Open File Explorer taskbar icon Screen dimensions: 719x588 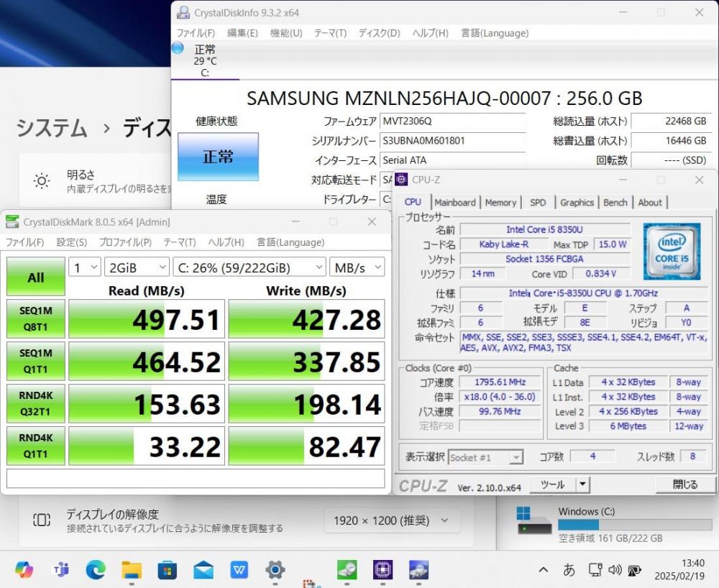point(132,569)
